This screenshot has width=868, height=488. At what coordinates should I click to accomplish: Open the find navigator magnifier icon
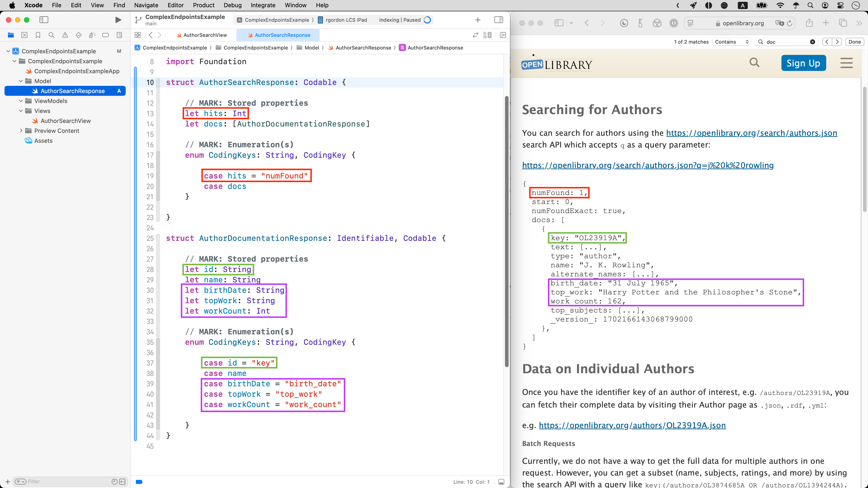coord(51,35)
